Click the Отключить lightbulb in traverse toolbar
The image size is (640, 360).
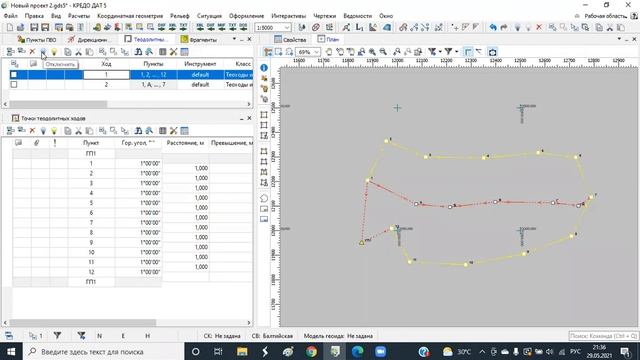43,52
